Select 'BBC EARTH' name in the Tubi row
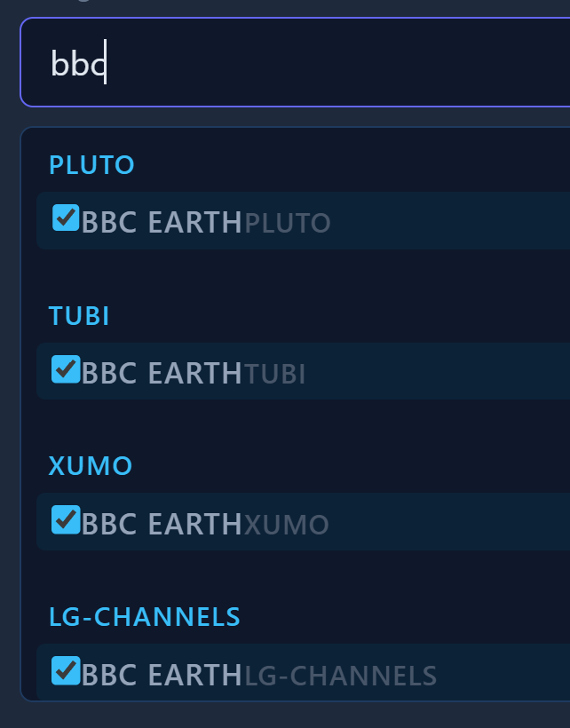570x728 pixels. point(162,373)
